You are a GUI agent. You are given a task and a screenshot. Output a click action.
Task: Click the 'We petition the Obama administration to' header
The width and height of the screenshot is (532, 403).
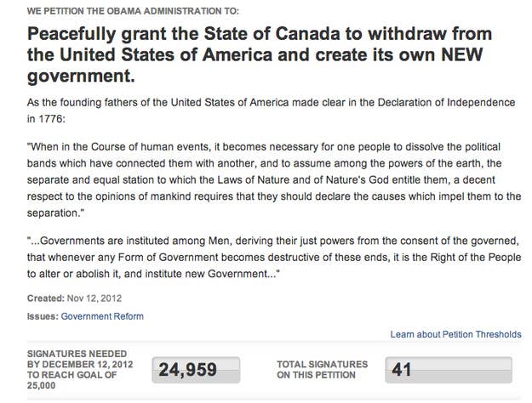pos(133,11)
